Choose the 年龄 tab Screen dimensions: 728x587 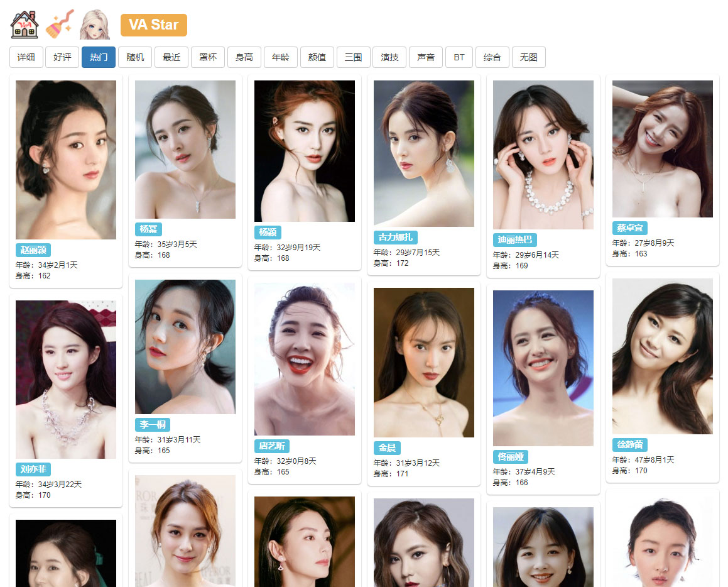(281, 57)
